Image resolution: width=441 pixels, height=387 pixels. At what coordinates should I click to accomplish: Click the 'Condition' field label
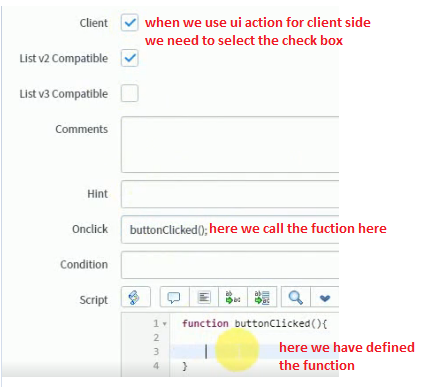point(84,264)
